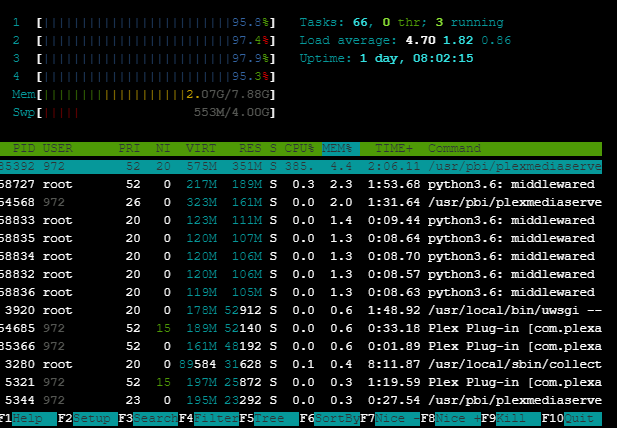Image resolution: width=617 pixels, height=429 pixels.
Task: Click the CPU% column header
Action: tap(299, 149)
